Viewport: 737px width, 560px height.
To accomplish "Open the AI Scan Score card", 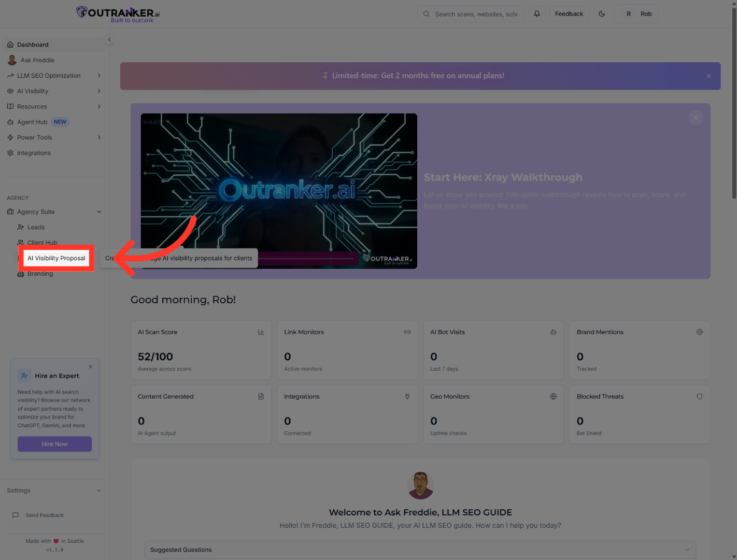I will pos(201,350).
